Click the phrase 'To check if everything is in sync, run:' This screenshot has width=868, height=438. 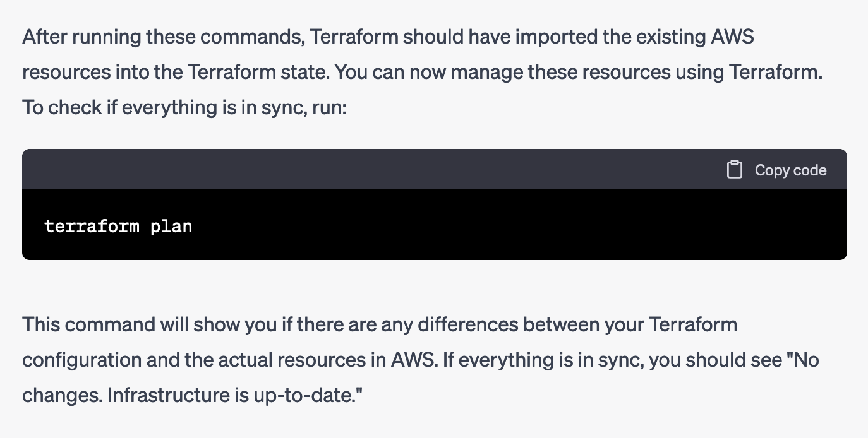click(x=185, y=107)
